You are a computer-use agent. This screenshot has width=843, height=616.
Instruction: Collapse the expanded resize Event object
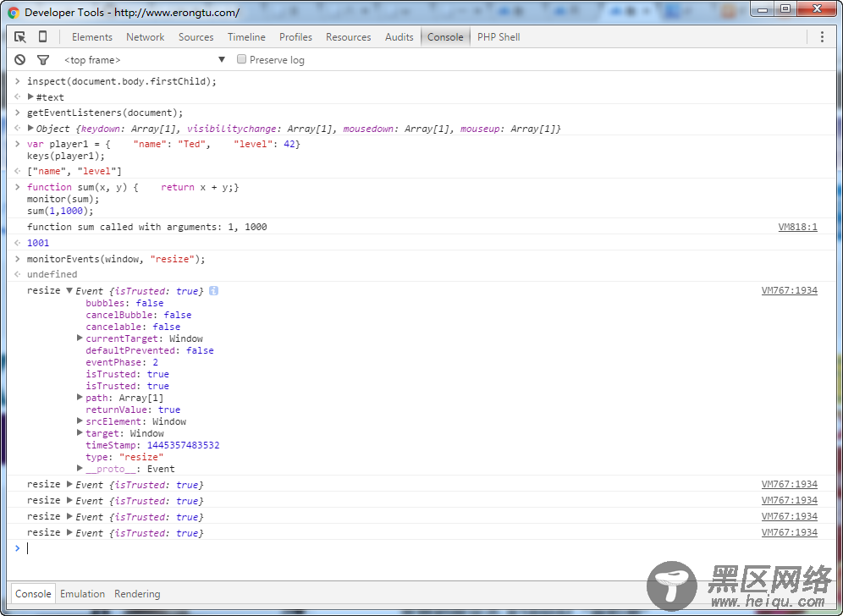(69, 290)
